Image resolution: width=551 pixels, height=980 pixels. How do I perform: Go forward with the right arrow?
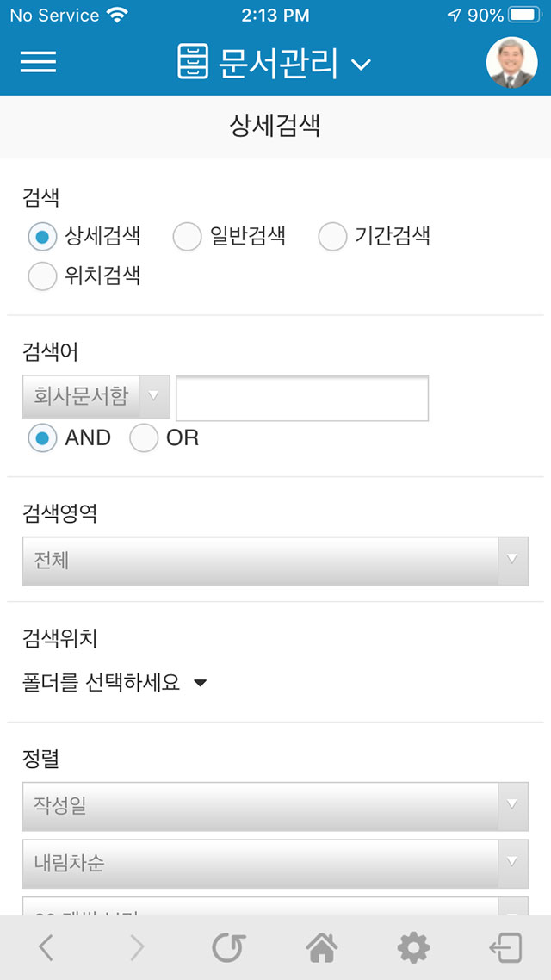pyautogui.click(x=137, y=948)
